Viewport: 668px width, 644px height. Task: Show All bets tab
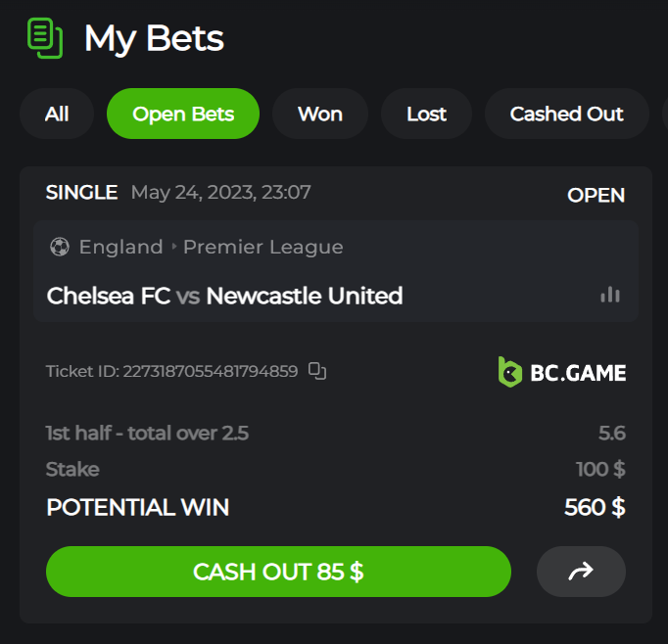pyautogui.click(x=57, y=114)
